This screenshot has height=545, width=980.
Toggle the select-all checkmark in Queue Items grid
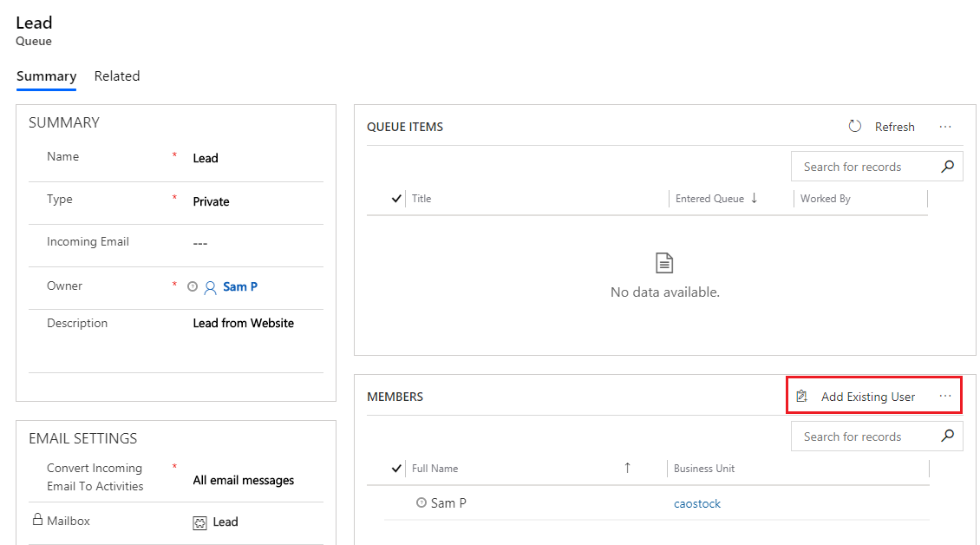(x=396, y=199)
